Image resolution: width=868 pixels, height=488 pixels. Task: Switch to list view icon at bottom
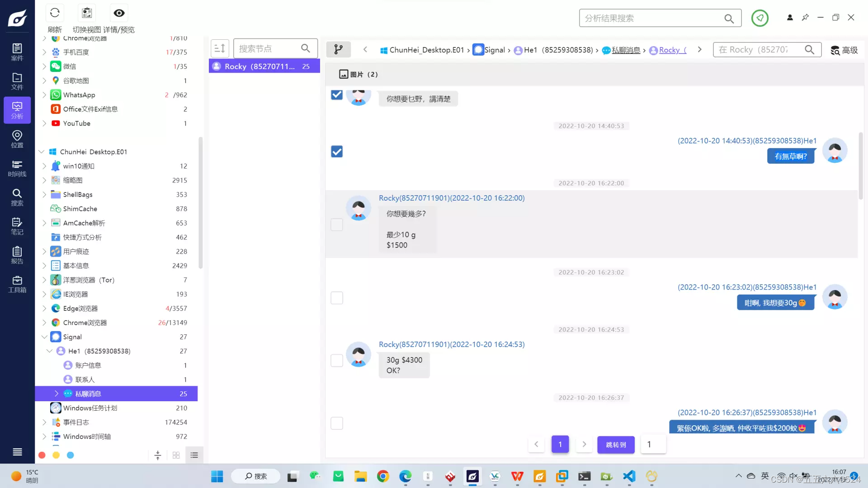pos(194,455)
